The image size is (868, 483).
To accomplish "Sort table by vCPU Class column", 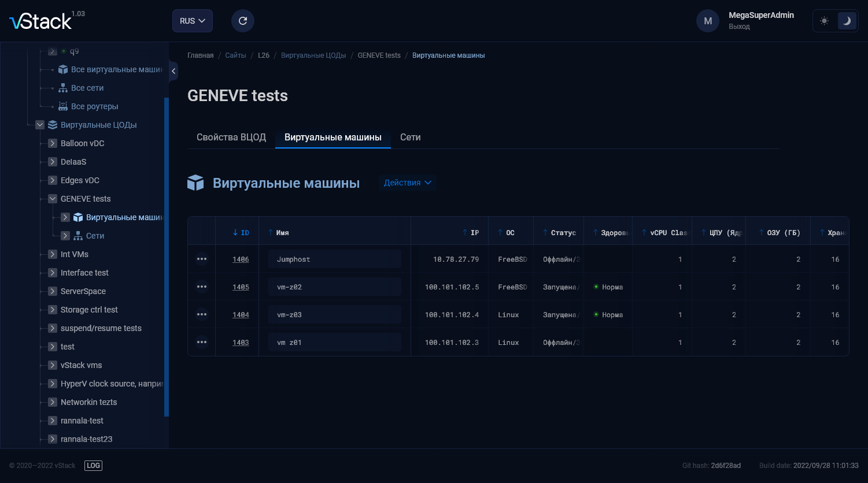I will point(665,233).
